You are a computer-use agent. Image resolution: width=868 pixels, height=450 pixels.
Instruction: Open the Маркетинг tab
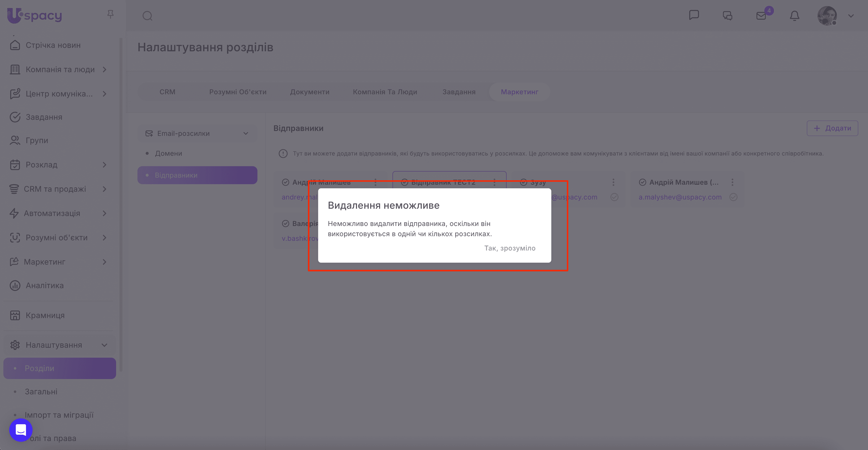[x=519, y=92]
